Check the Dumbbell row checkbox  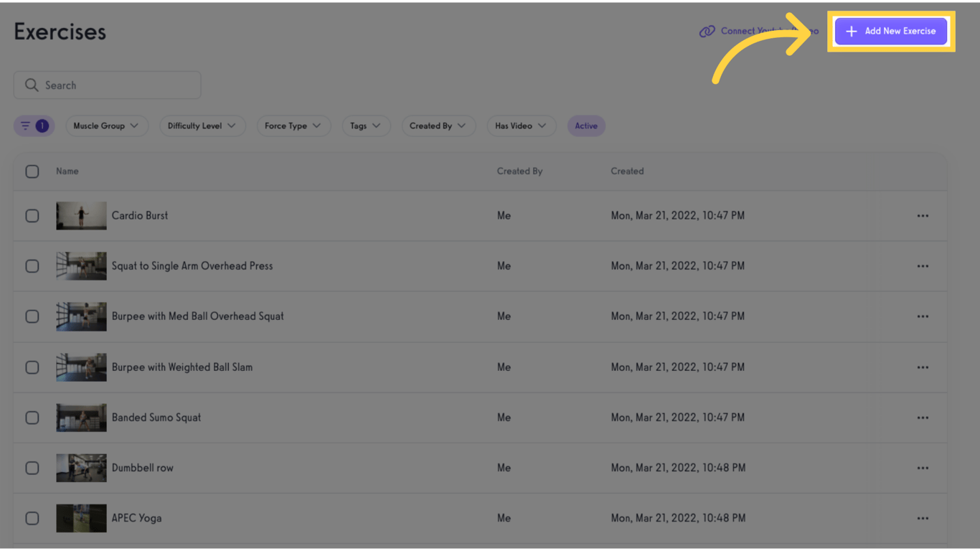[32, 468]
